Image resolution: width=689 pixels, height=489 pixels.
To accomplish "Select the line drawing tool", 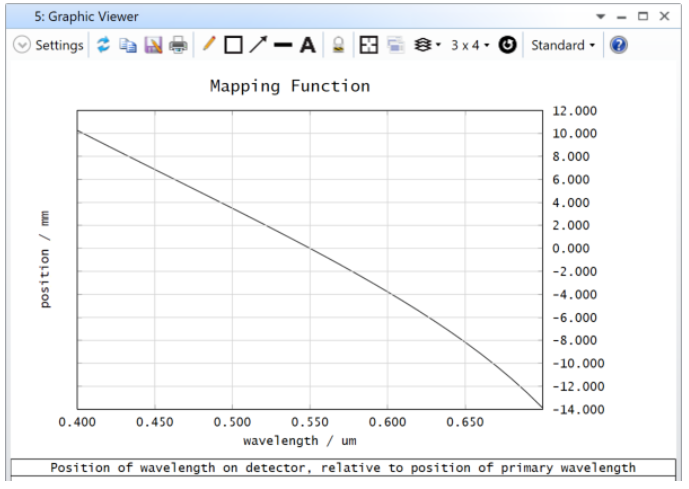I will point(283,45).
